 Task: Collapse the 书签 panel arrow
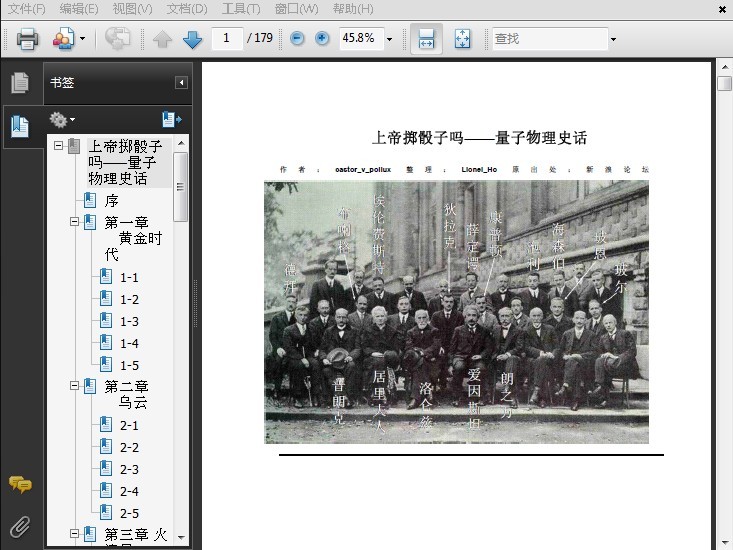pyautogui.click(x=181, y=83)
